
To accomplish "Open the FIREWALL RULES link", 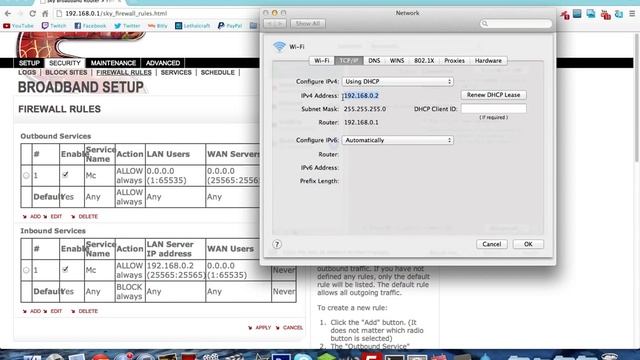I will coord(124,72).
